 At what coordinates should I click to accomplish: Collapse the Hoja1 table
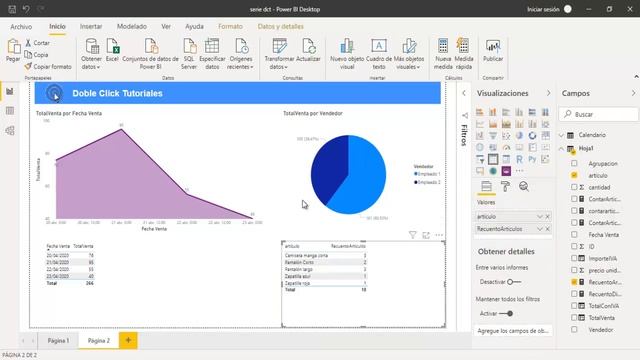click(x=562, y=148)
